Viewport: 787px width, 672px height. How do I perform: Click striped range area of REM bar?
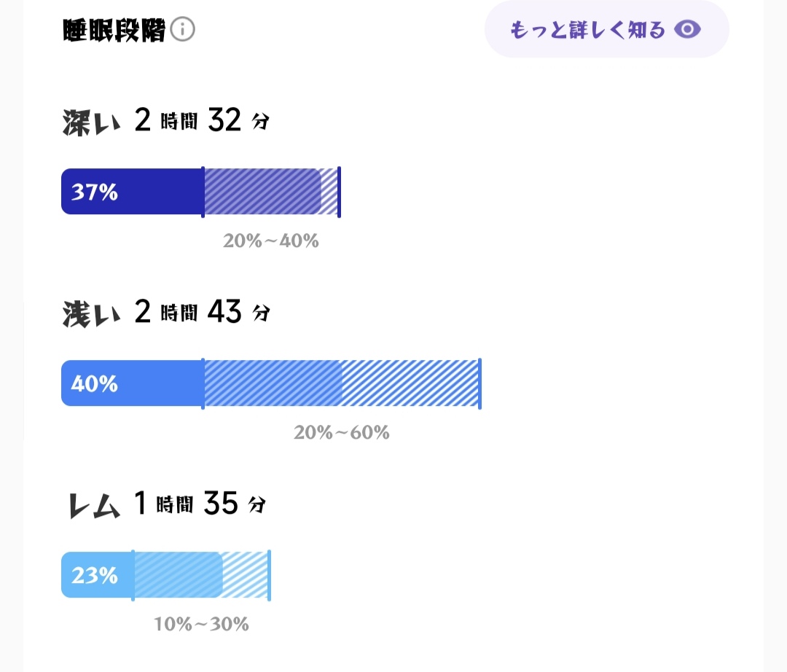tap(201, 574)
